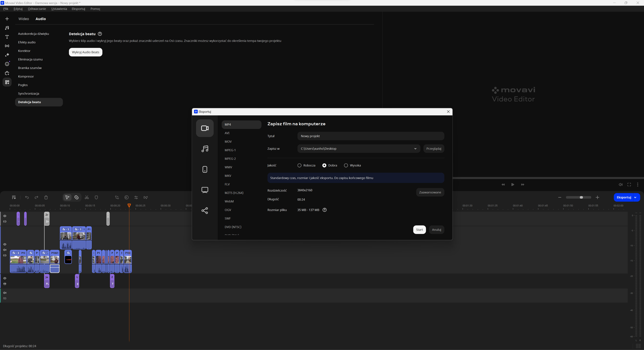Screen dimensions: 644x350
Task: Click the file size help icon
Action: point(325,210)
